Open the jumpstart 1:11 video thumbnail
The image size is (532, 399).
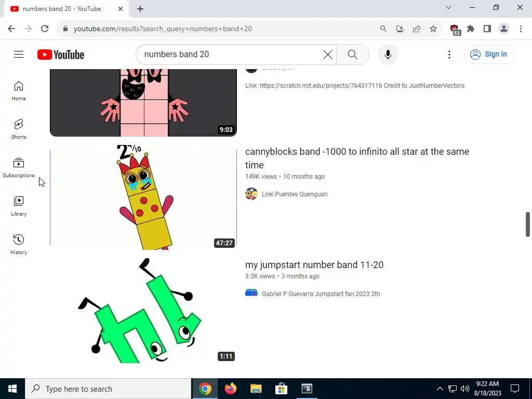pyautogui.click(x=143, y=311)
